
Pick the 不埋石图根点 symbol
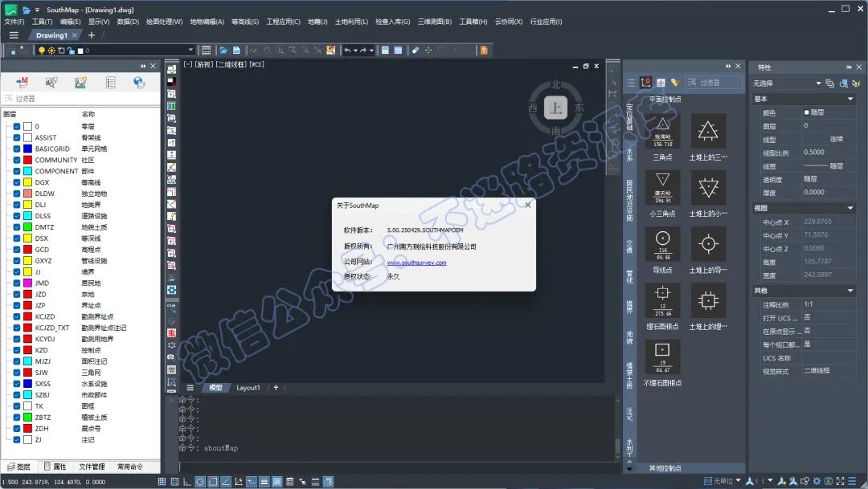pyautogui.click(x=662, y=357)
